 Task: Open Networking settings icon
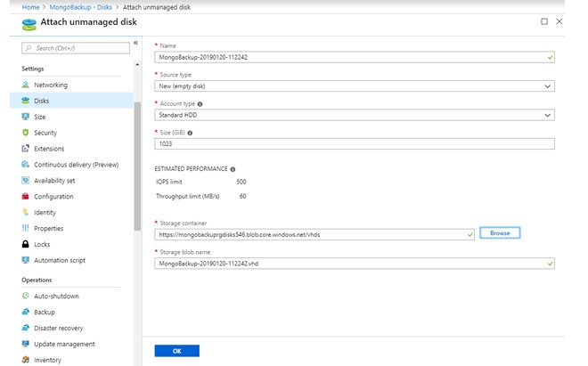[x=26, y=85]
